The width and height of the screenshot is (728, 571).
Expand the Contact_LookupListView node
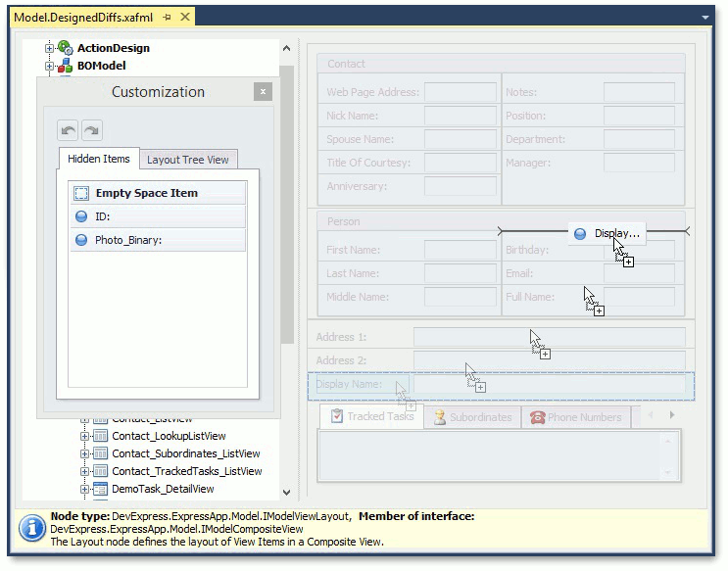click(x=85, y=436)
